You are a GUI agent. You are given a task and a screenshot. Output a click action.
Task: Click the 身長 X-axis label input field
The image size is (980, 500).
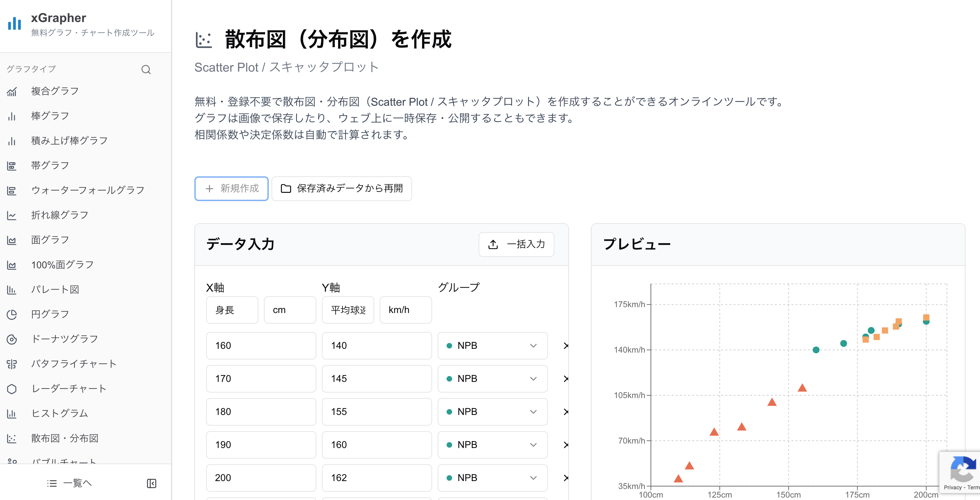point(232,310)
